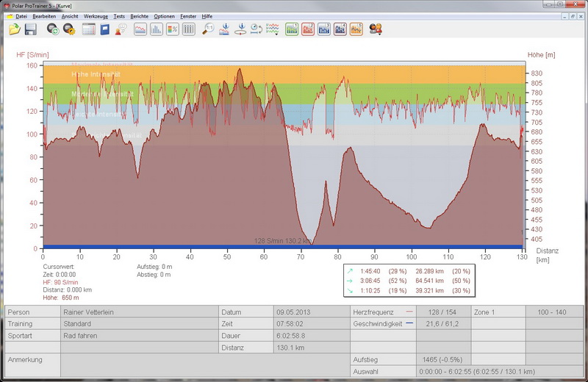Open the HF [S/min] left axis label
The width and height of the screenshot is (588, 382).
32,54
